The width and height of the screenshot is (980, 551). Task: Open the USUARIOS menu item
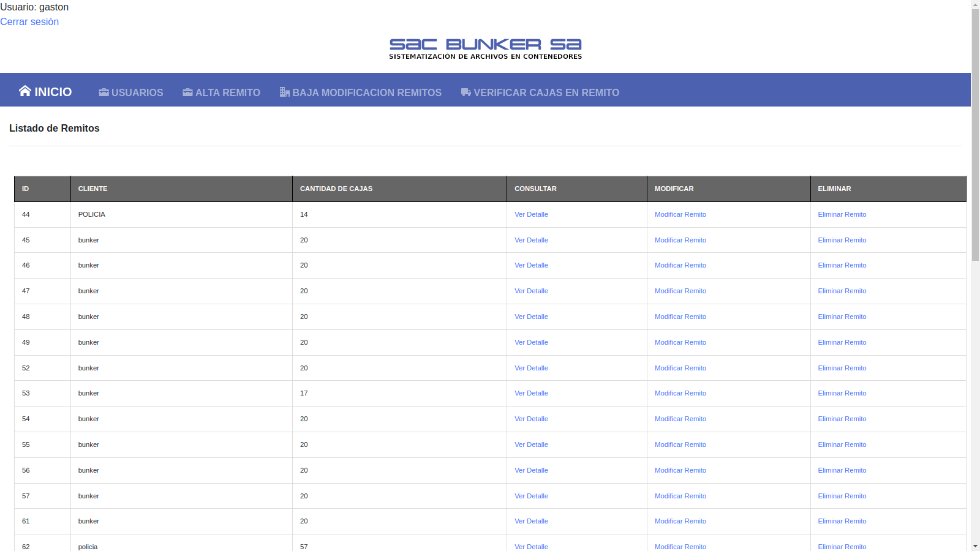click(137, 92)
